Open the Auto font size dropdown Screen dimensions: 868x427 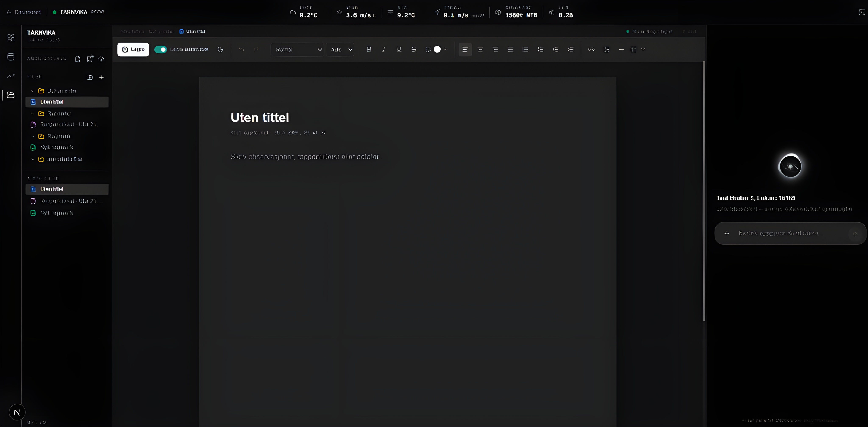(340, 50)
